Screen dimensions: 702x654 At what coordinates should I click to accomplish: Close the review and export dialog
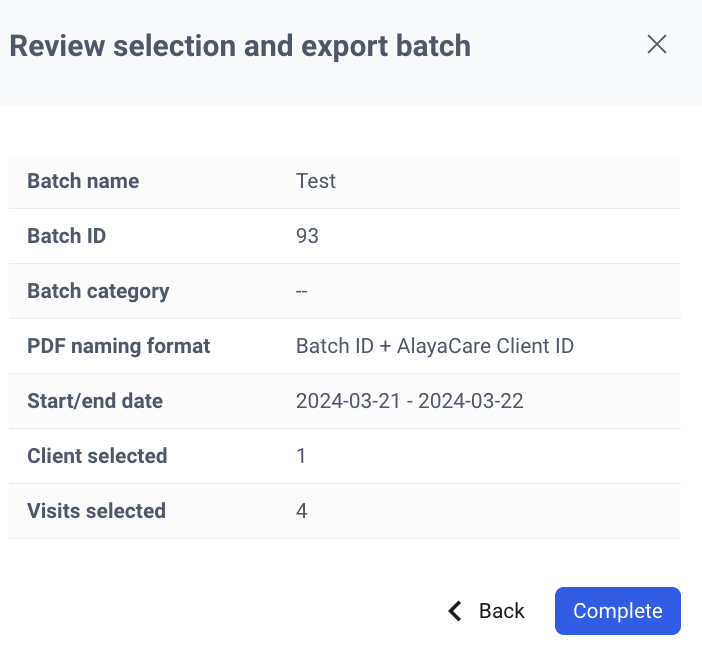coord(656,44)
